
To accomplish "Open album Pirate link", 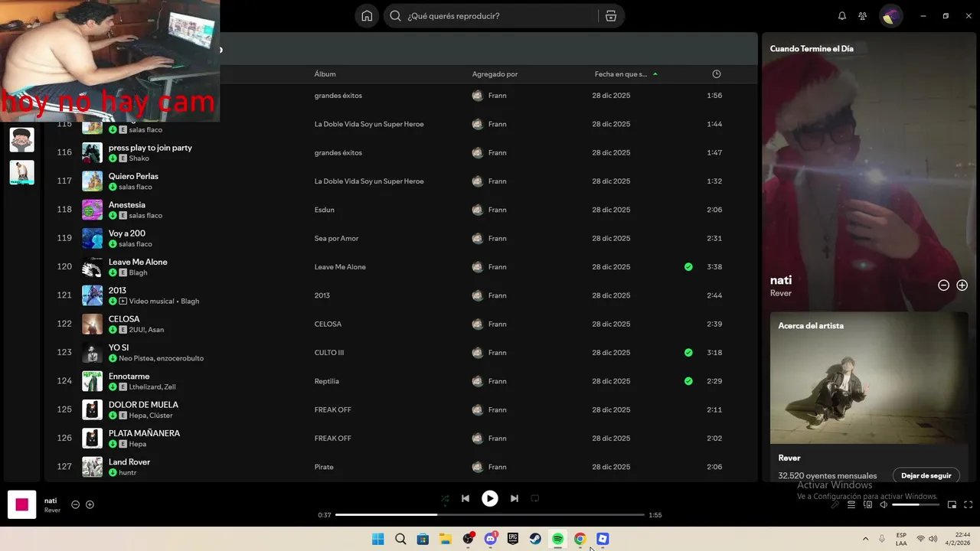I will coord(324,467).
